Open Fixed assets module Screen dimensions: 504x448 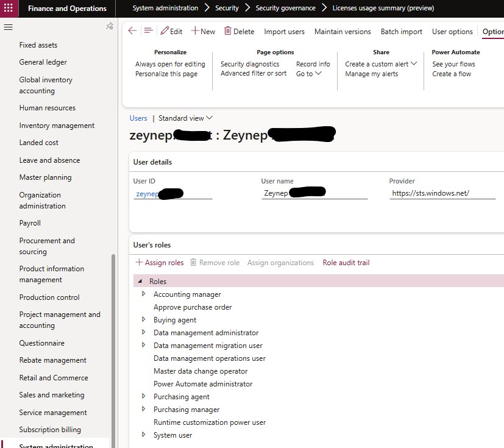click(38, 45)
